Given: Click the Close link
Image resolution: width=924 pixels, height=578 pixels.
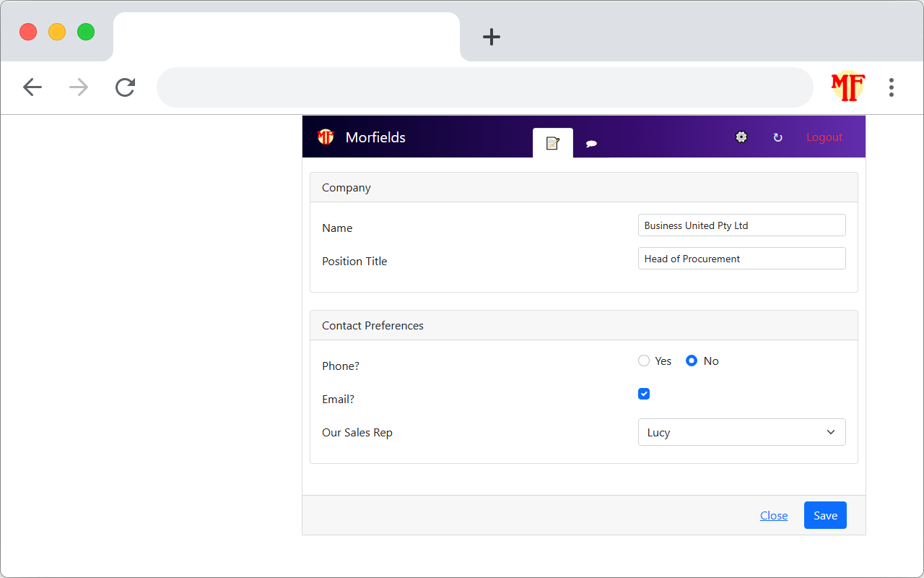Looking at the screenshot, I should coord(773,515).
